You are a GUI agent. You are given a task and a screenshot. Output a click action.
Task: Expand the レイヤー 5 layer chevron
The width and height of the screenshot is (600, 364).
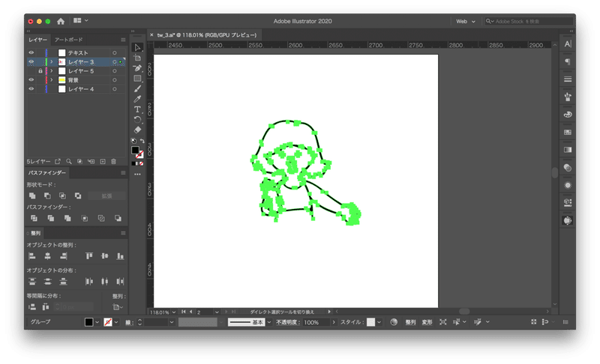tap(52, 71)
